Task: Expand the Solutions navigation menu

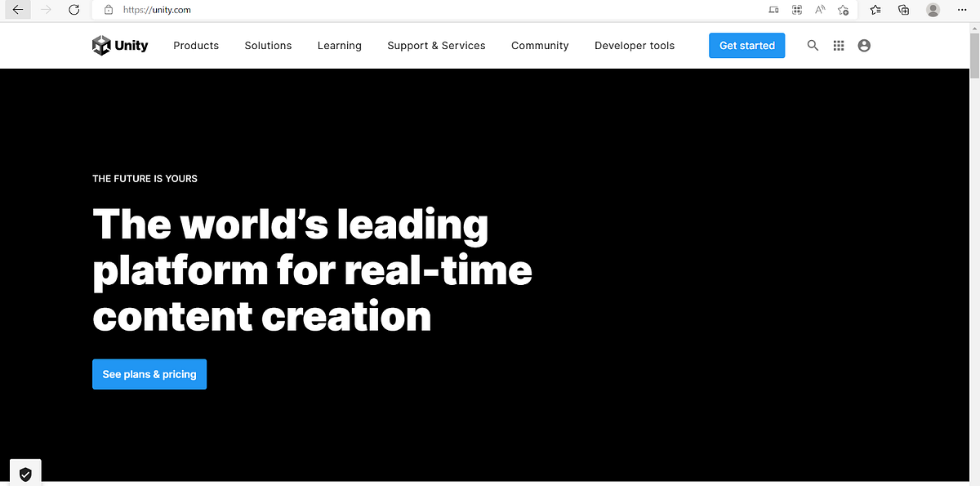Action: point(268,46)
